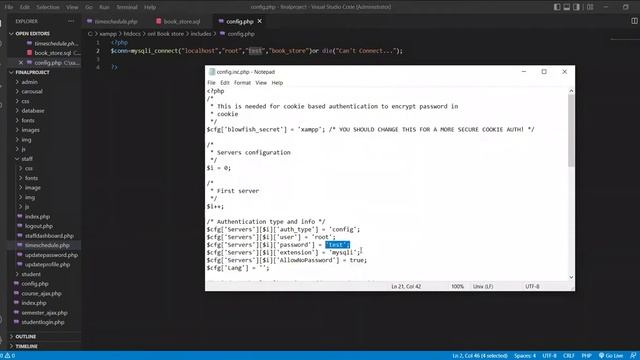
Task: Click highlighted 'test' password text in Notepad
Action: [x=338, y=245]
